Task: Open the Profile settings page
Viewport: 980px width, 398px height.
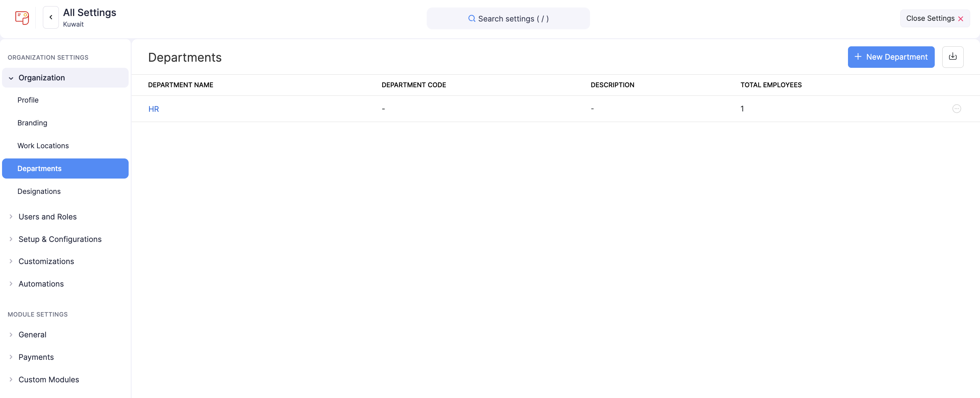Action: [x=28, y=100]
